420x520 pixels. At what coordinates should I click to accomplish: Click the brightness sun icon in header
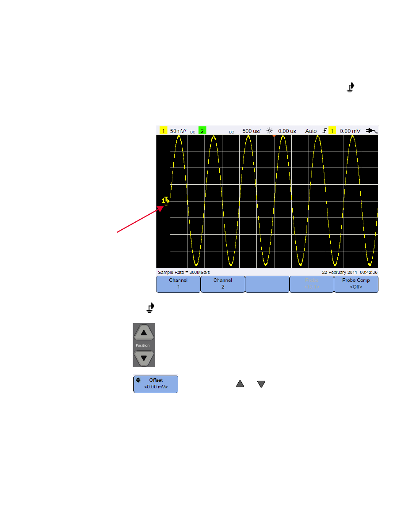(x=269, y=131)
